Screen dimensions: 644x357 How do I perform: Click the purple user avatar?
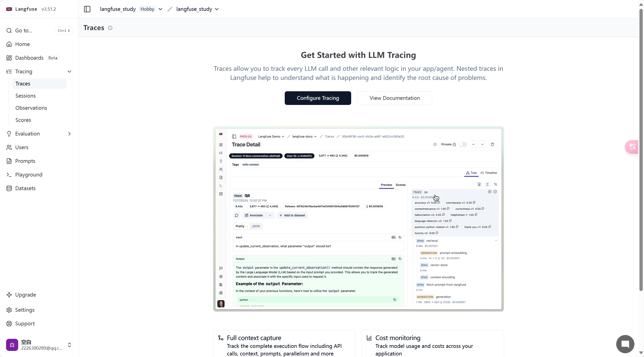tap(12, 345)
